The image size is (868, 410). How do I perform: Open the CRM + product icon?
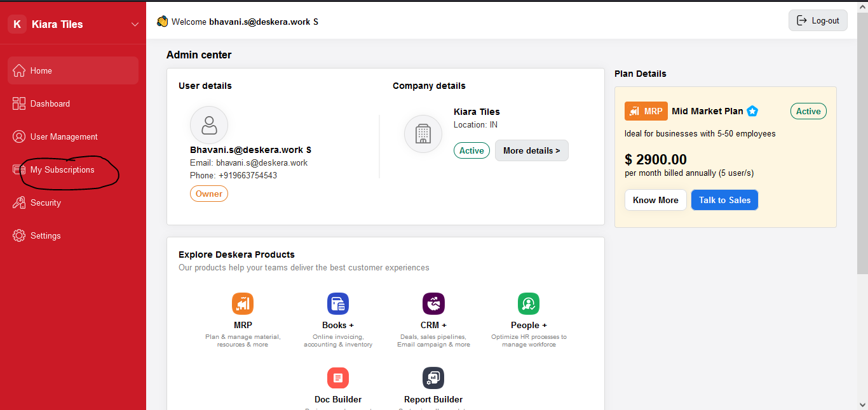tap(433, 303)
